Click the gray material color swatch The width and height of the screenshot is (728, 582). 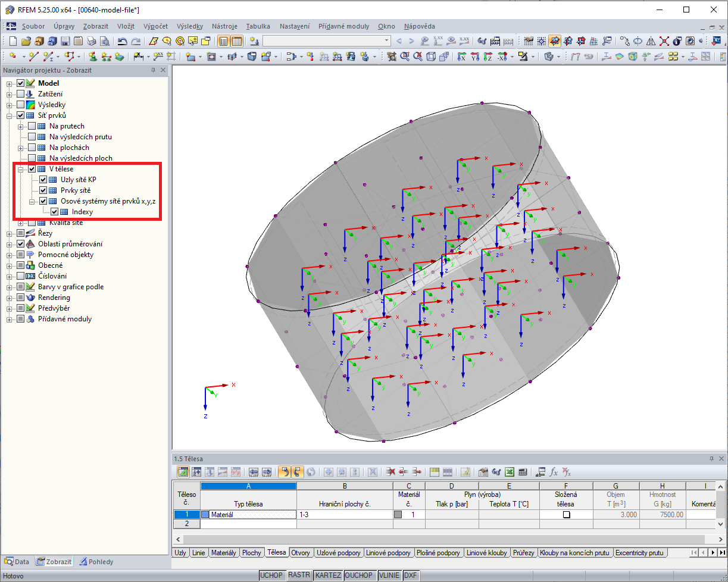coord(398,515)
